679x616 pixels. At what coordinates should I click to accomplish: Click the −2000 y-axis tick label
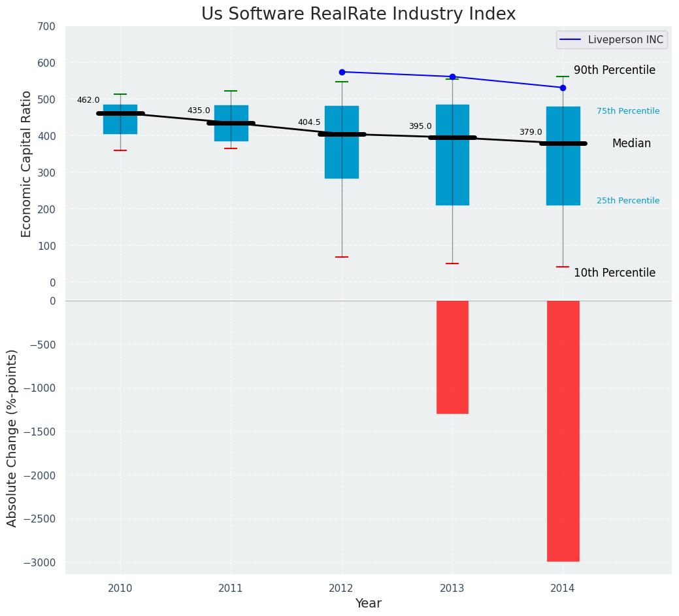(x=40, y=475)
